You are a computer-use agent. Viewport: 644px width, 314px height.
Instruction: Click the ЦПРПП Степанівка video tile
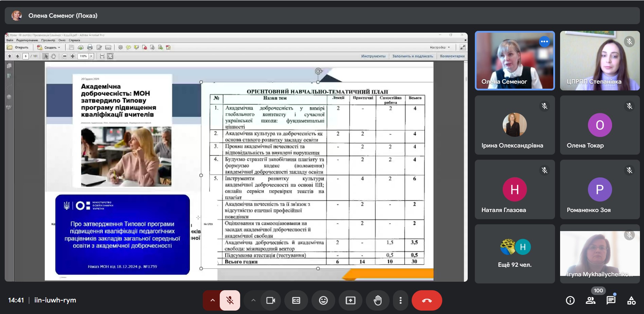600,61
